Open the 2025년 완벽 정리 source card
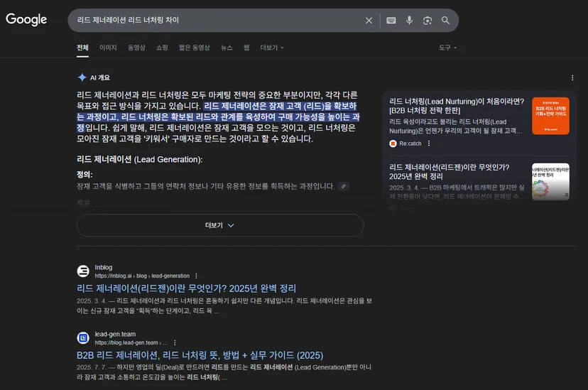588x390 pixels. pyautogui.click(x=450, y=172)
